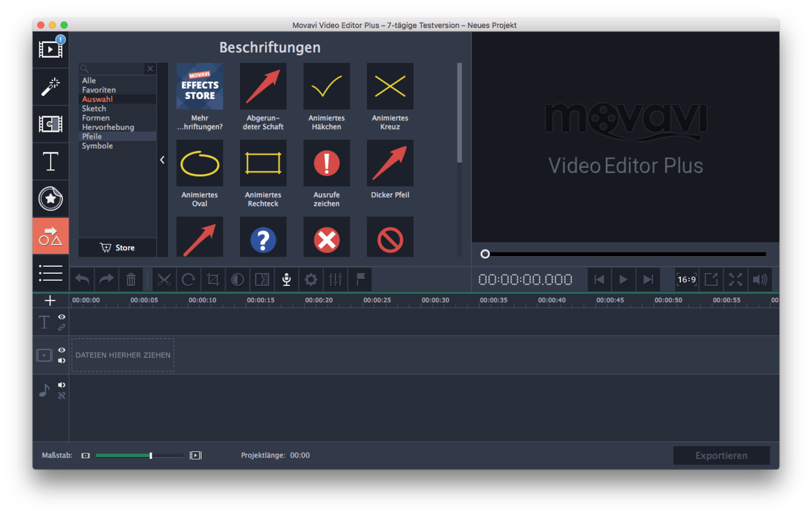Select the Formen category
Viewport: 812px width, 516px height.
pyautogui.click(x=96, y=118)
